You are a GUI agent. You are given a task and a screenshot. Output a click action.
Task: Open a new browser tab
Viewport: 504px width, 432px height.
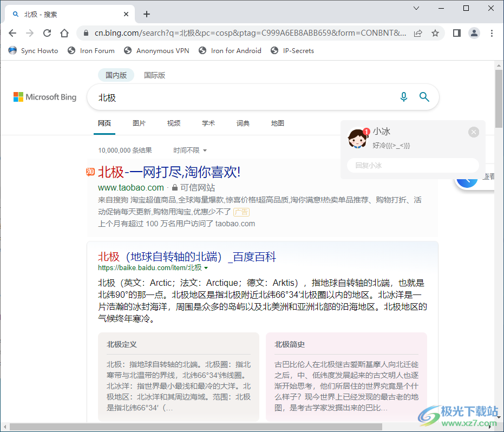click(147, 14)
